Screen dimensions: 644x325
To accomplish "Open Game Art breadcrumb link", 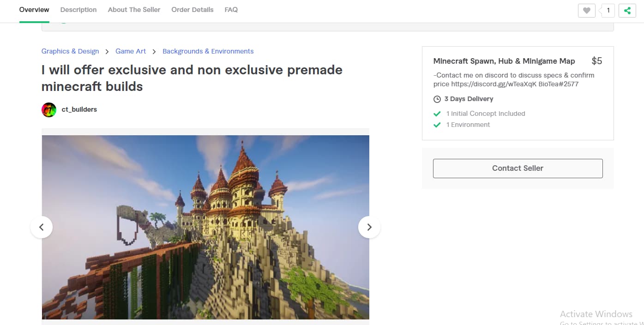I will 131,51.
